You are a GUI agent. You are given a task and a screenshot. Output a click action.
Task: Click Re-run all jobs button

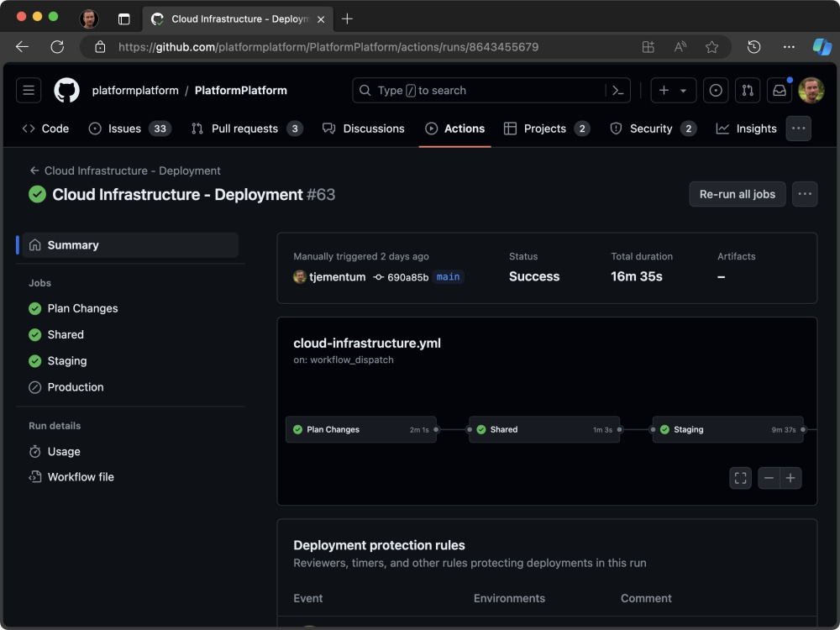point(738,194)
